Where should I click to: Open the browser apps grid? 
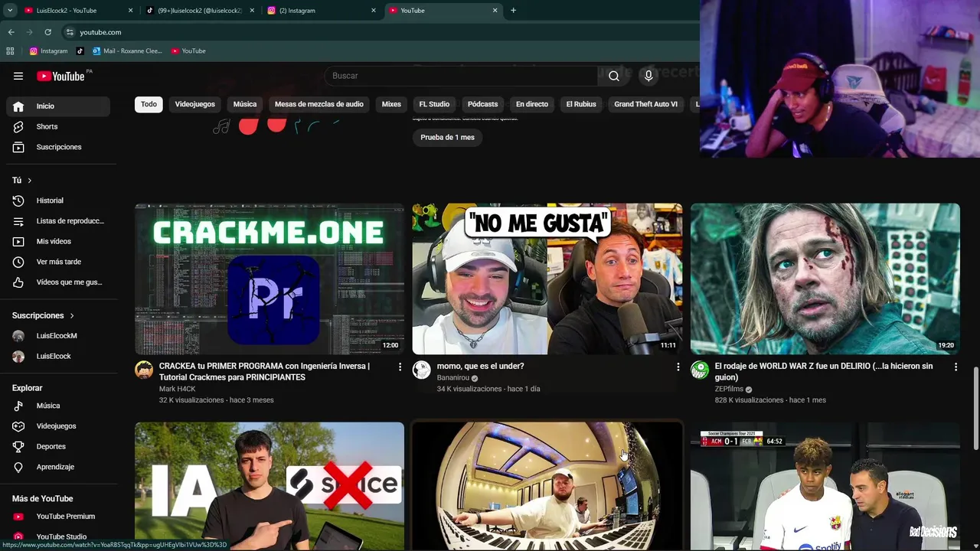(10, 51)
